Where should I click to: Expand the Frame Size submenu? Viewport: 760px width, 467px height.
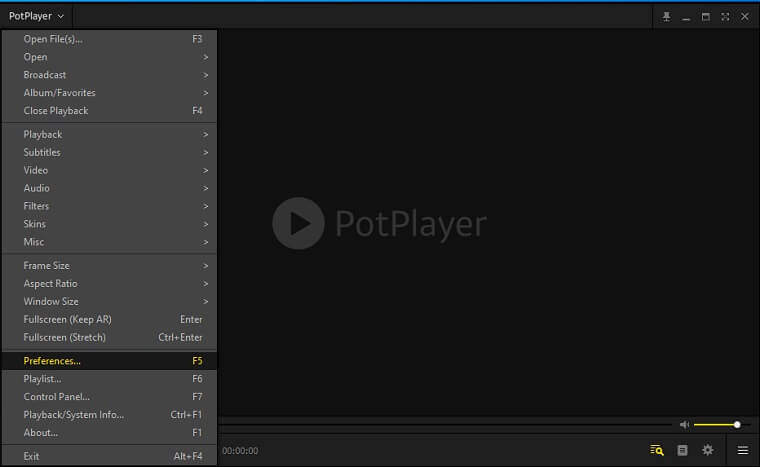coord(110,266)
